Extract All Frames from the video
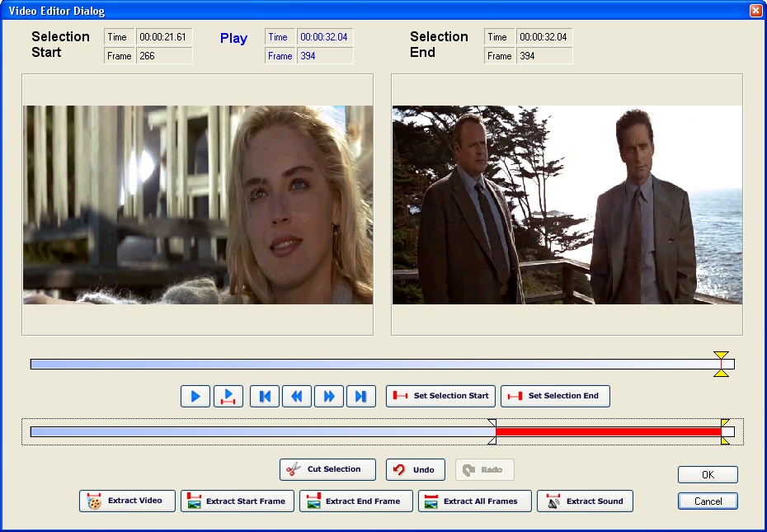This screenshot has width=767, height=532. point(474,501)
